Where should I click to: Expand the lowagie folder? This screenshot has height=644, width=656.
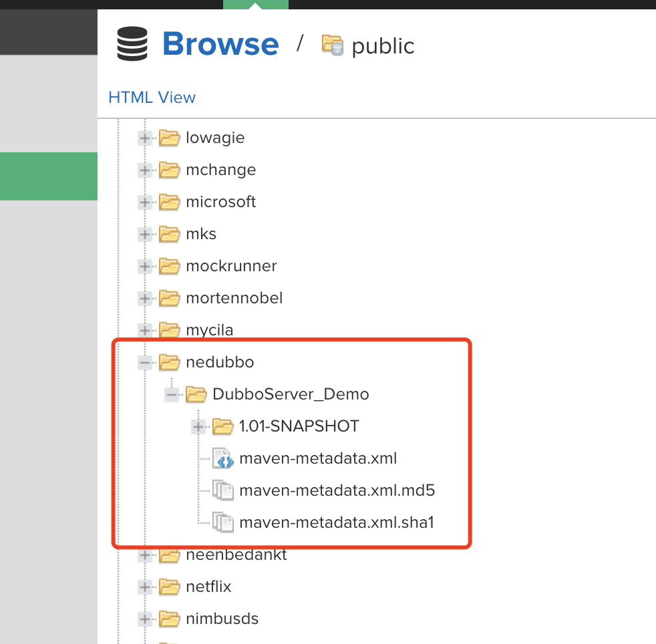[x=145, y=138]
